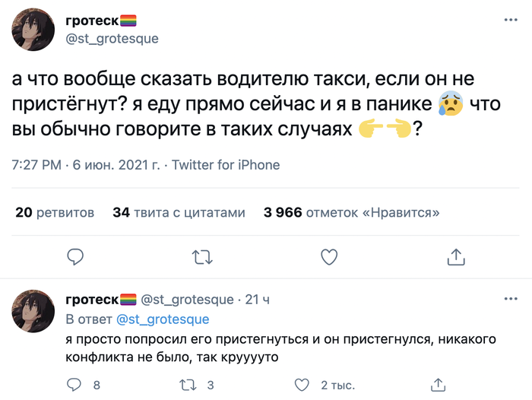The image size is (532, 400).
Task: Like the main tweet
Action: point(328,257)
